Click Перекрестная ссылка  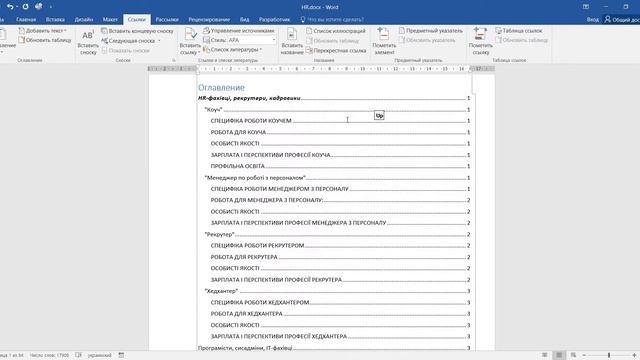336,51
